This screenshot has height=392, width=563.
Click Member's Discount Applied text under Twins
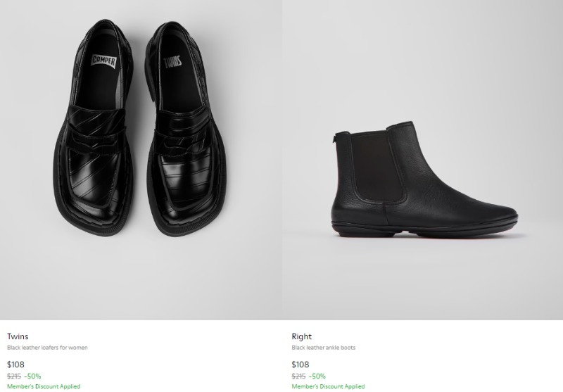[x=44, y=386]
